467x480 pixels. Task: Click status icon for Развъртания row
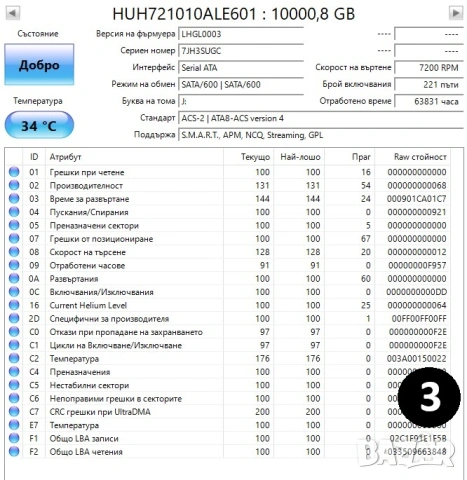pyautogui.click(x=14, y=278)
